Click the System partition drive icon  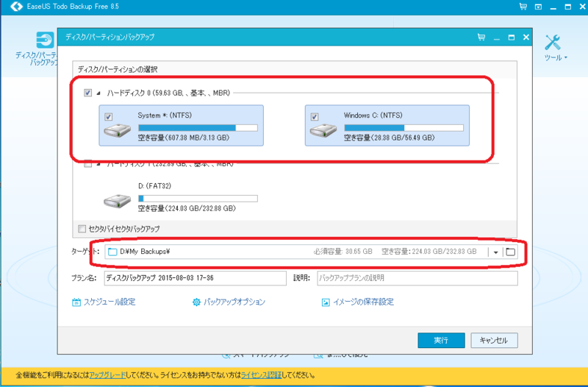[x=118, y=130]
